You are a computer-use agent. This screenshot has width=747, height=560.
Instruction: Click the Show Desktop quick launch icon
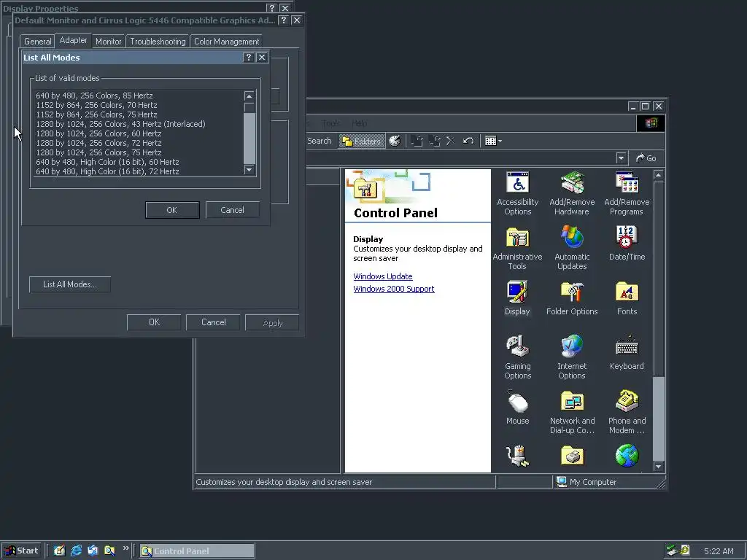tap(59, 551)
